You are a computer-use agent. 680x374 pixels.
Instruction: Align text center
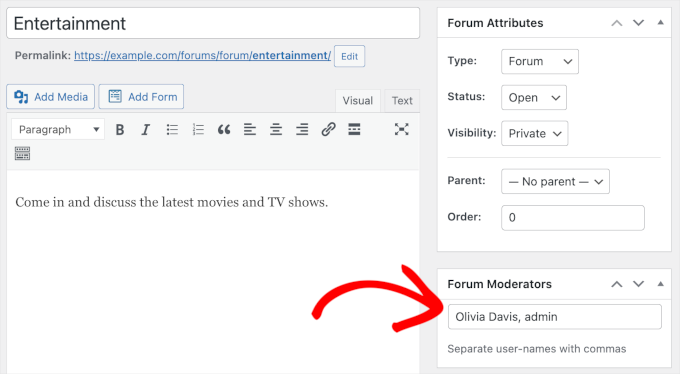click(276, 130)
